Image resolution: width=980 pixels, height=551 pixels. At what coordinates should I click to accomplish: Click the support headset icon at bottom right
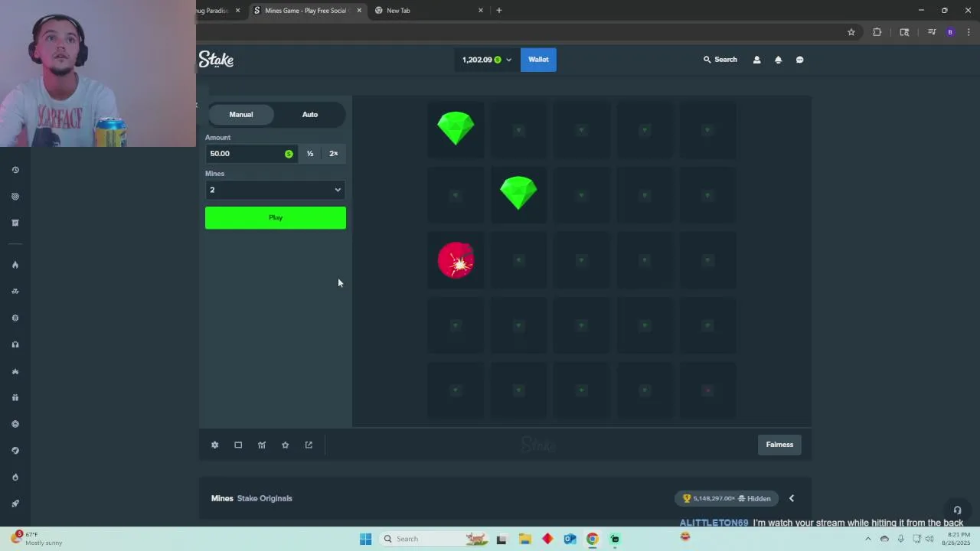(957, 510)
